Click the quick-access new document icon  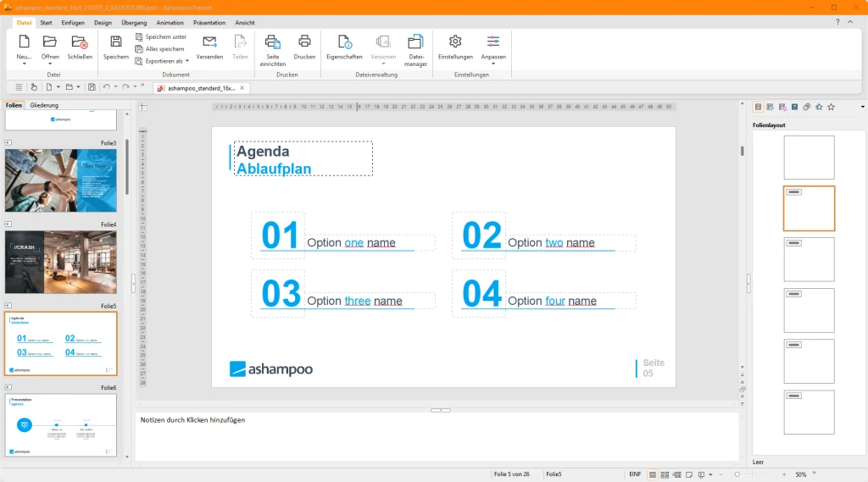(49, 87)
